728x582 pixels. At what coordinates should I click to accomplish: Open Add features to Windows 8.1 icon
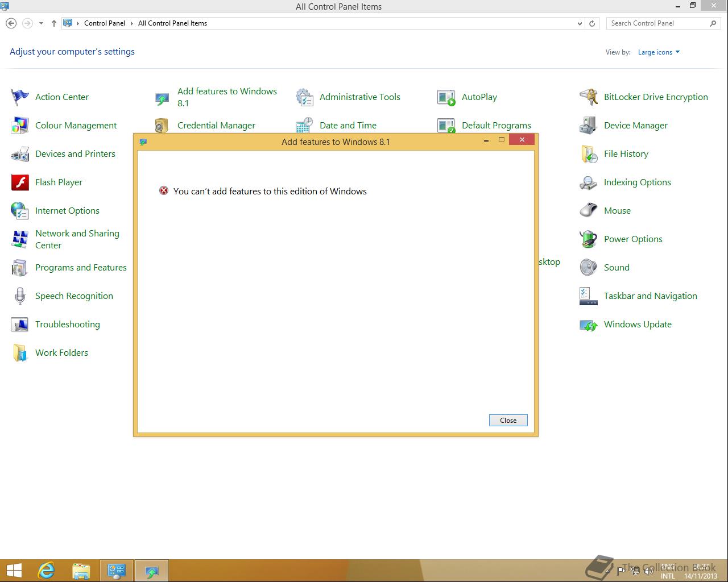click(162, 99)
